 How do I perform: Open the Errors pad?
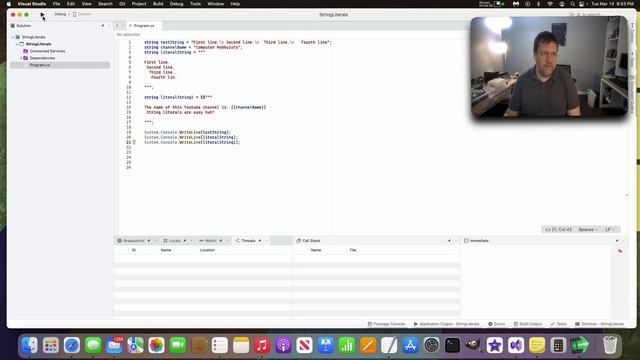[496, 324]
